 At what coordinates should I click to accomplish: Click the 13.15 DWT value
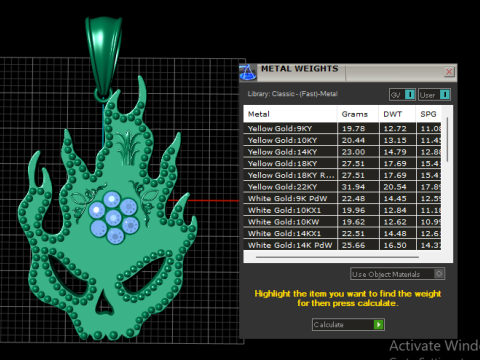pos(395,140)
